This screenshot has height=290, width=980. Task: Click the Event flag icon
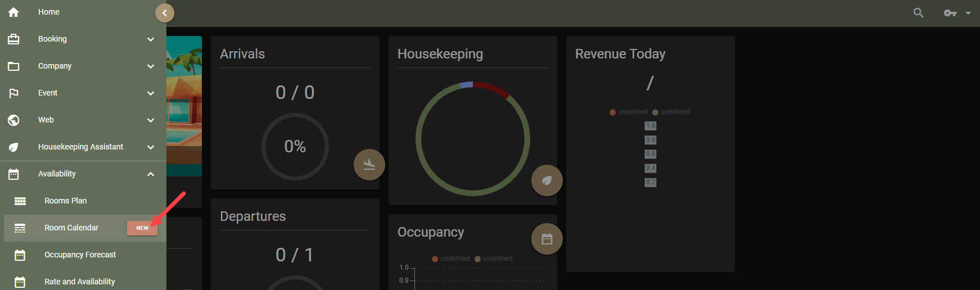(13, 93)
